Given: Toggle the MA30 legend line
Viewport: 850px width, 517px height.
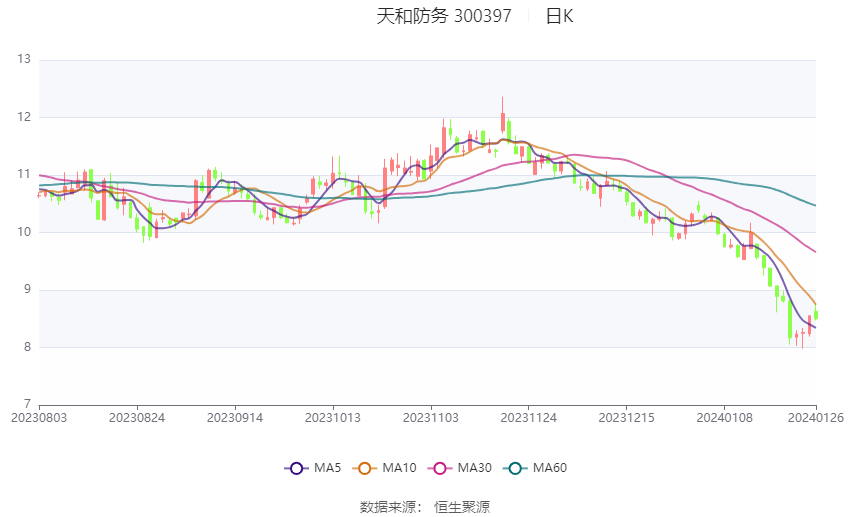Looking at the screenshot, I should (460, 468).
